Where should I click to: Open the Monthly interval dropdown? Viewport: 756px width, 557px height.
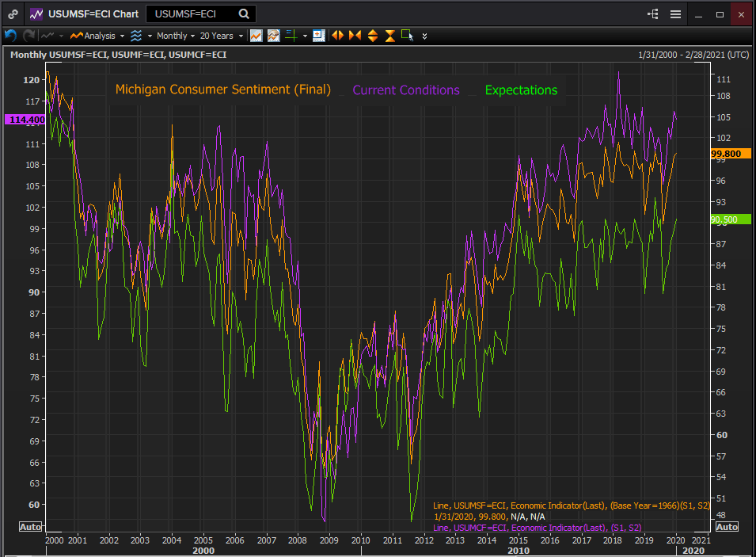[x=175, y=36]
